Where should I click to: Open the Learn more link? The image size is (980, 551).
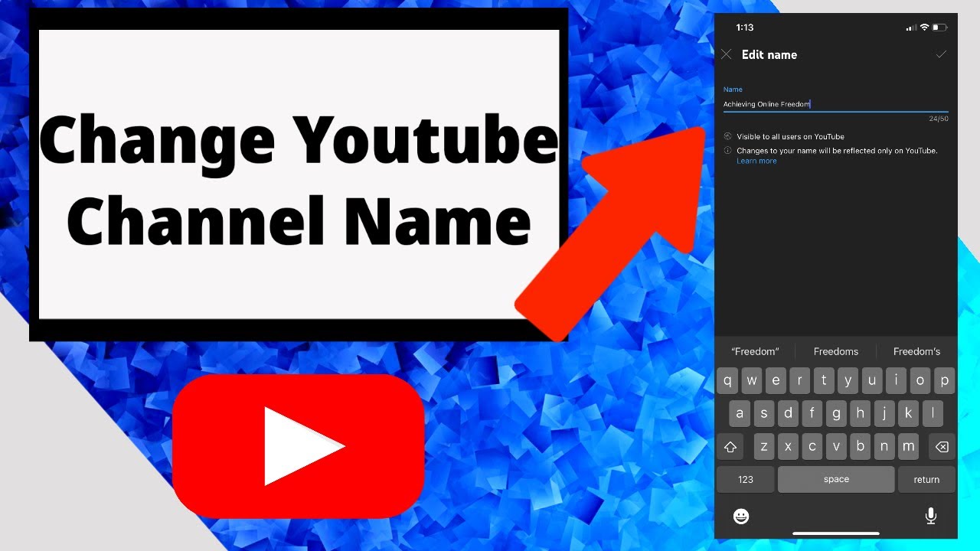[756, 161]
